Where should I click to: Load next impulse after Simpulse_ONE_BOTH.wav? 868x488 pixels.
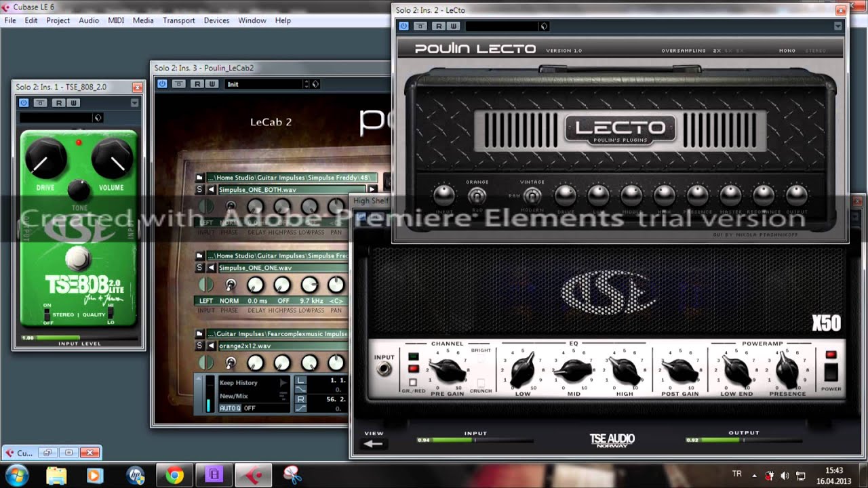point(372,190)
